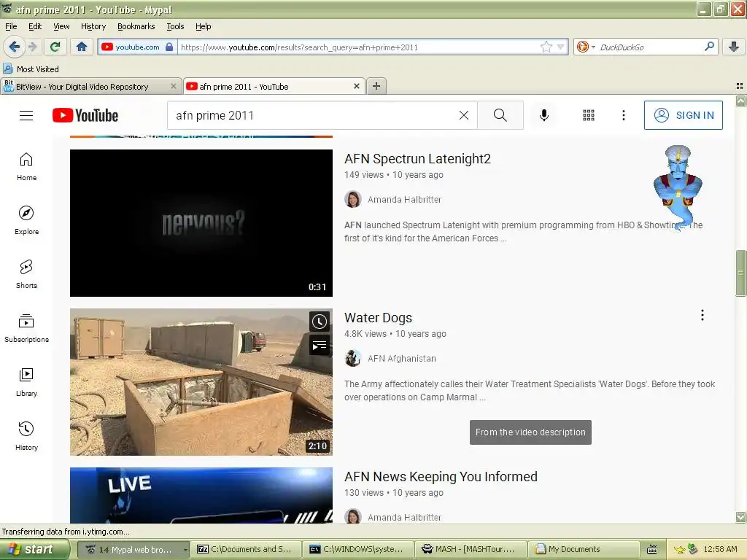Viewport: 747px width, 560px height.
Task: Open Library in YouTube sidebar
Action: (x=27, y=382)
